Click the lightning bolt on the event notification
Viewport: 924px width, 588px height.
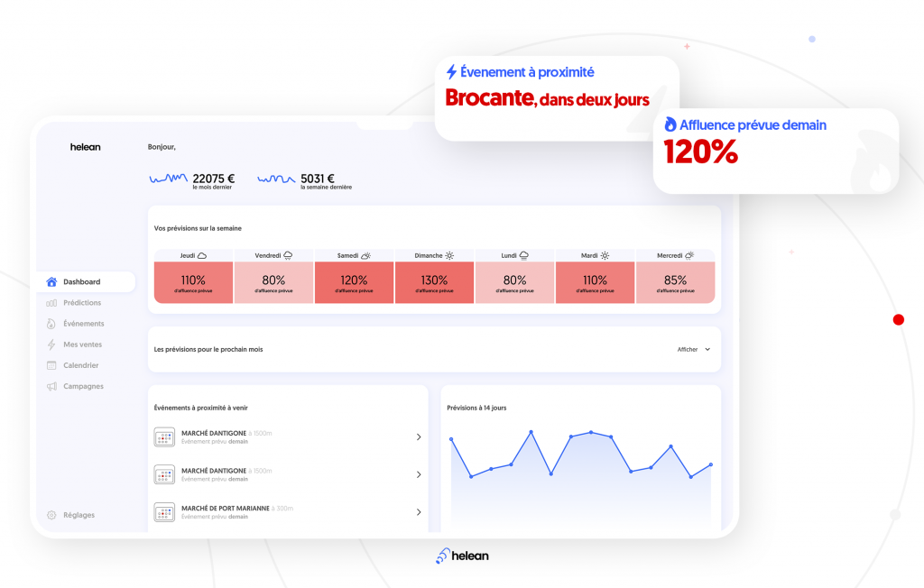[450, 71]
